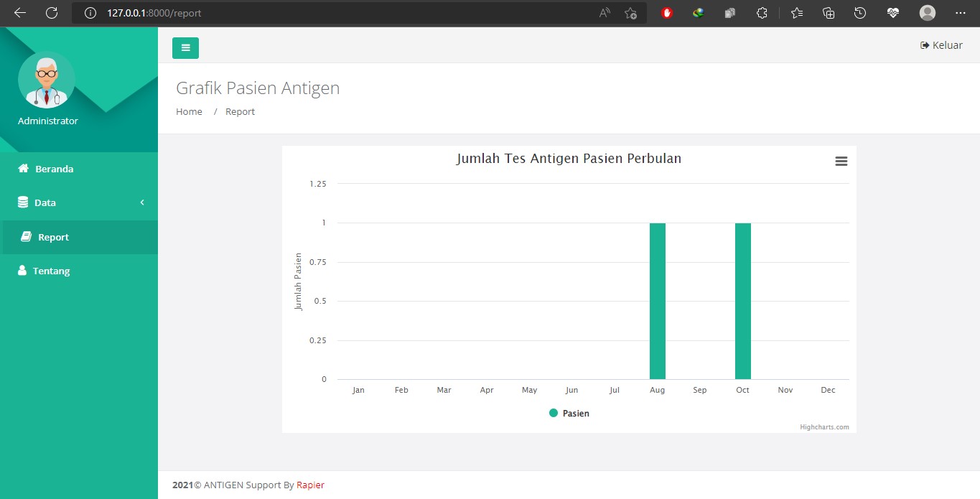
Task: Open the browser extensions puzzle icon
Action: pyautogui.click(x=762, y=13)
